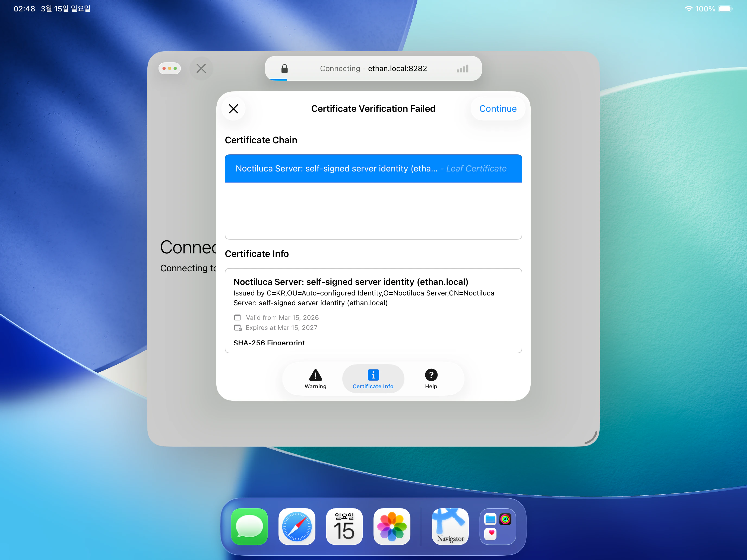
Task: Cancel connection with the gray X button
Action: (201, 69)
